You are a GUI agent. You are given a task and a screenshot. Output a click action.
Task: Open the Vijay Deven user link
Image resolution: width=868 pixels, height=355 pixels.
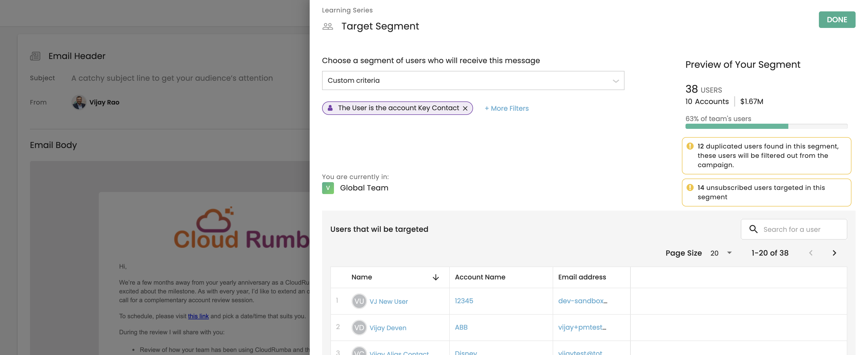(387, 328)
